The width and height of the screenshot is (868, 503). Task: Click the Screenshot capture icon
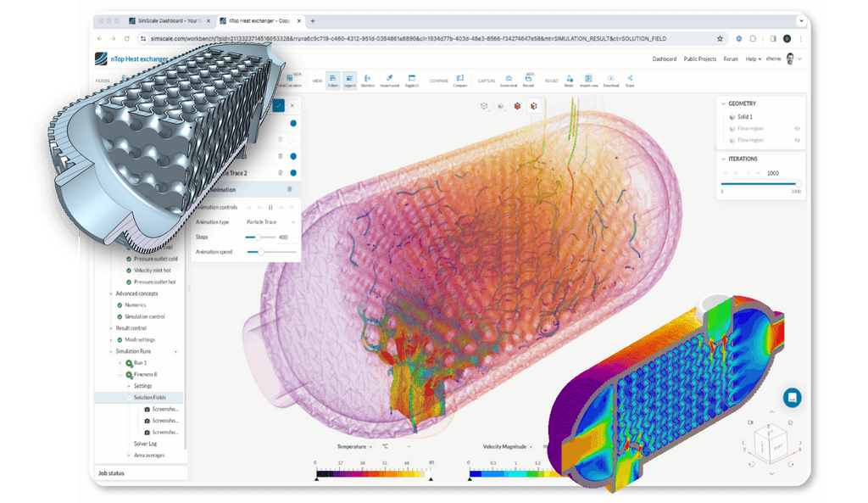click(x=509, y=80)
